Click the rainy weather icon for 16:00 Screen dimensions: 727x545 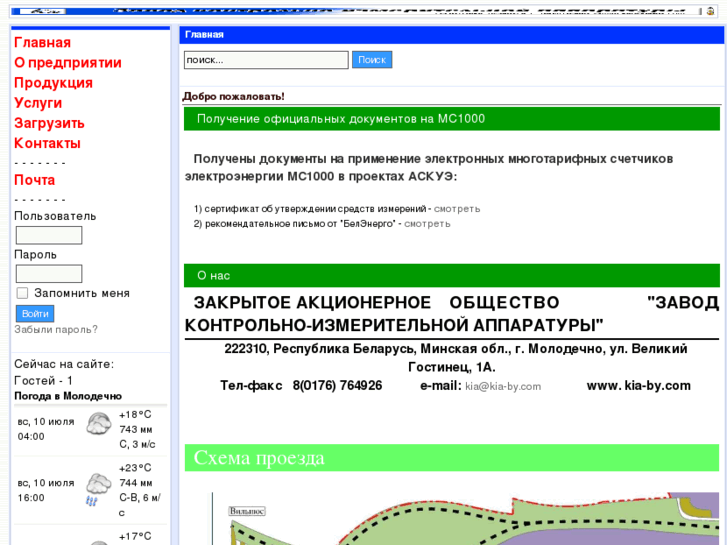(x=98, y=489)
